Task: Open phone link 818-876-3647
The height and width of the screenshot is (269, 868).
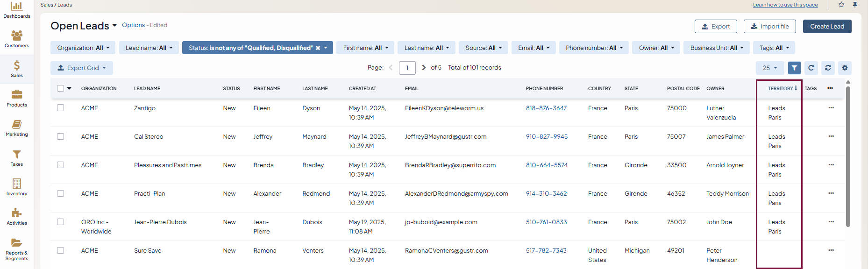Action: click(546, 108)
